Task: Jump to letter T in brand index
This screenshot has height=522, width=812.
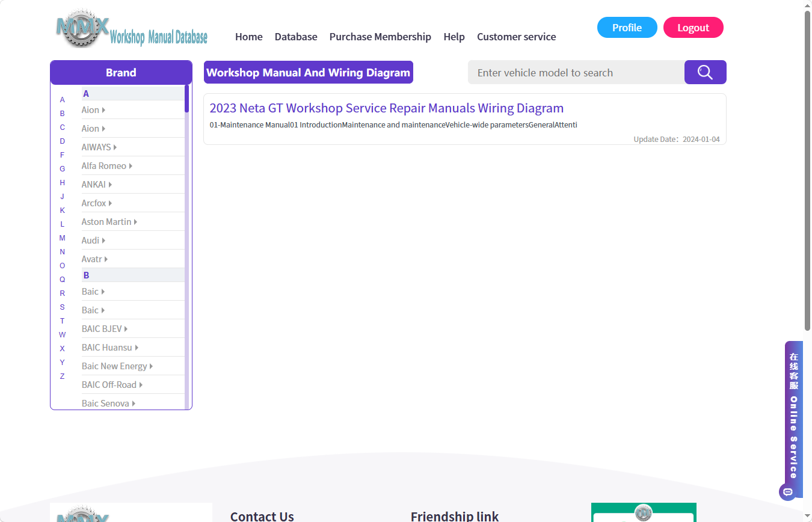Action: click(x=62, y=321)
